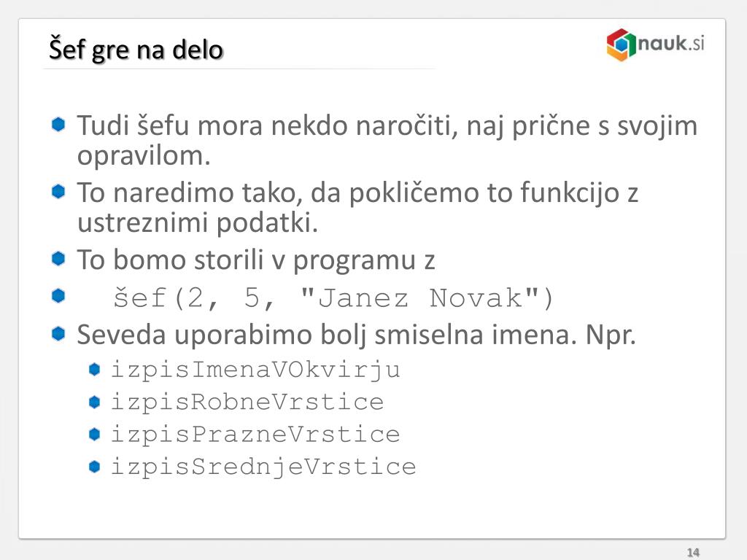Screen dimensions: 747x560
Task: Click the text 'ustreznimi podatki.'
Action: pyautogui.click(x=197, y=223)
